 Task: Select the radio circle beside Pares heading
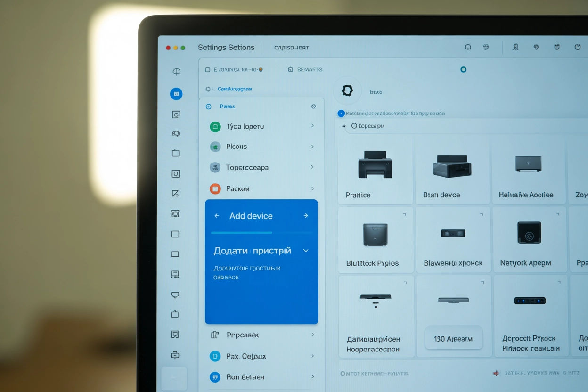coord(209,106)
